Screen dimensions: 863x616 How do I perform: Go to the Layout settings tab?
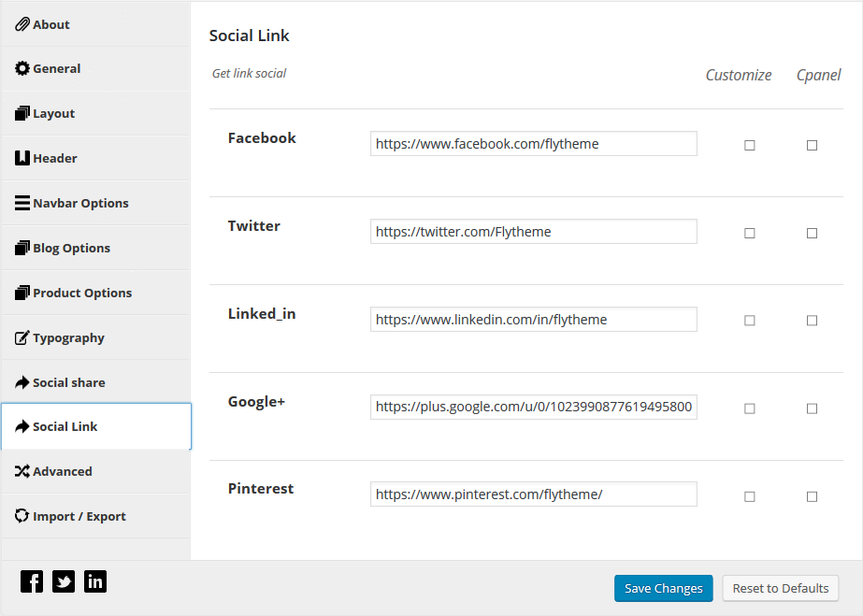tap(95, 113)
